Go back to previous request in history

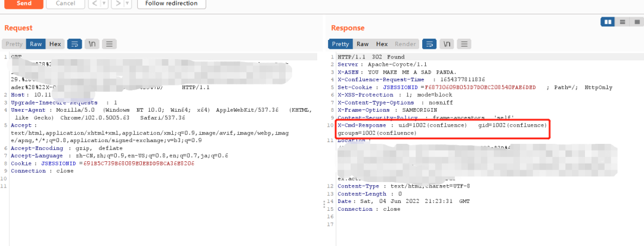pyautogui.click(x=94, y=4)
